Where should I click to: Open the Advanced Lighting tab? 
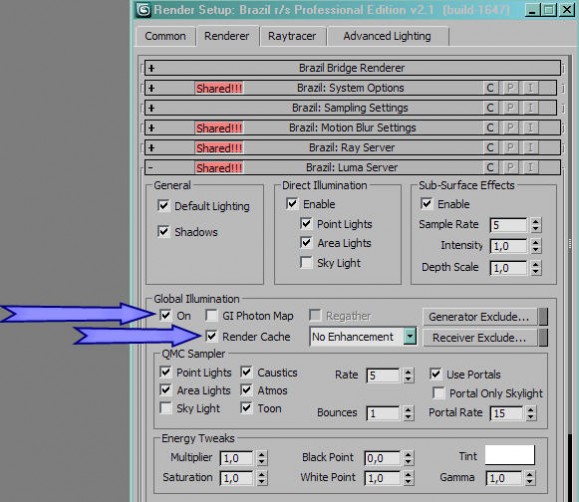pos(387,37)
